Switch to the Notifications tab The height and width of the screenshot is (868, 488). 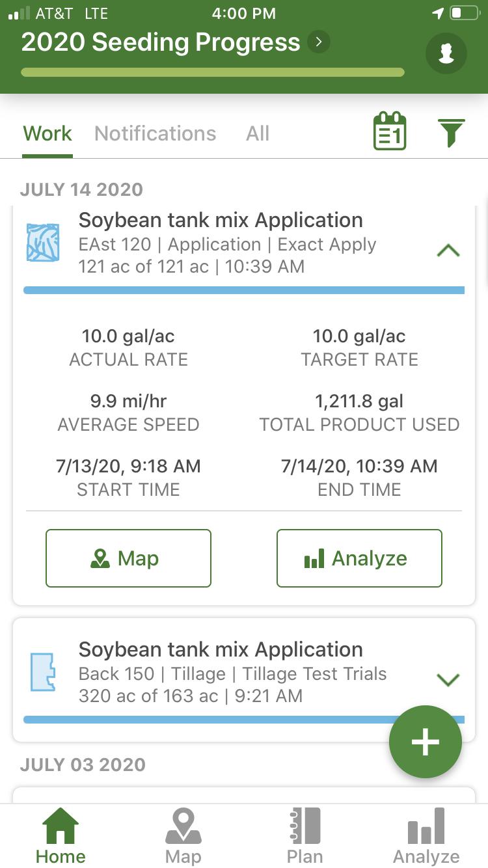[155, 133]
